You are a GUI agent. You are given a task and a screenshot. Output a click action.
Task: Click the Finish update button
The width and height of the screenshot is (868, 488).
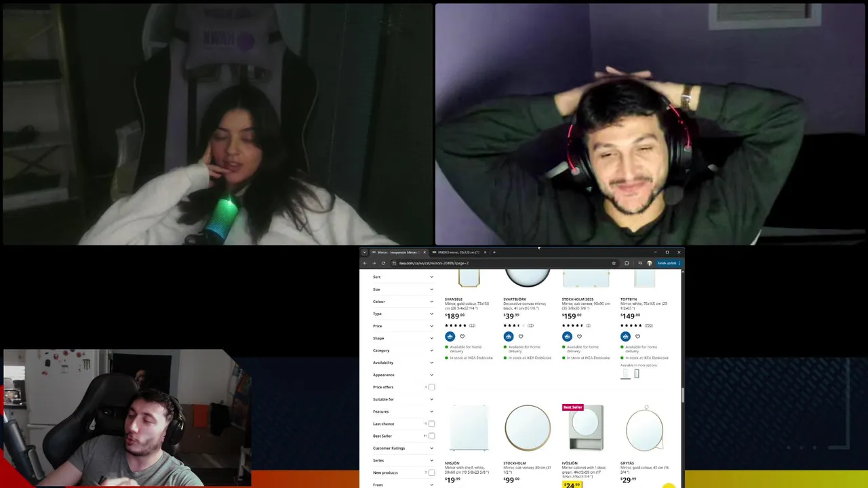point(668,263)
